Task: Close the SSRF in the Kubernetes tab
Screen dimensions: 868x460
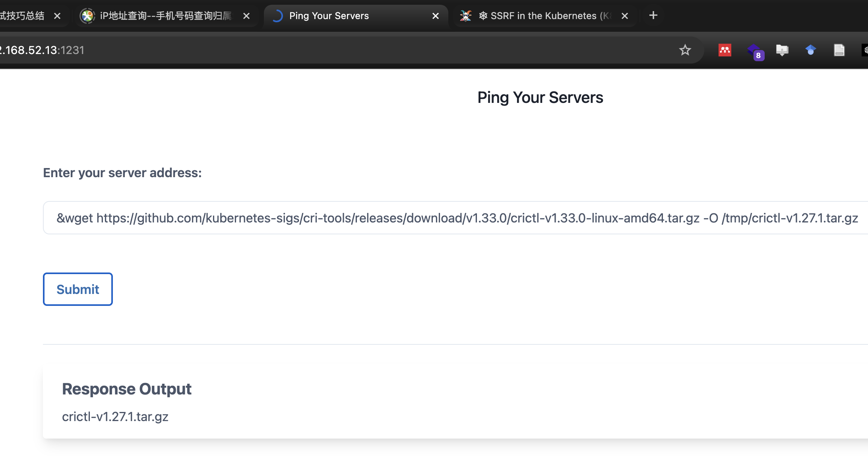Action: coord(625,16)
